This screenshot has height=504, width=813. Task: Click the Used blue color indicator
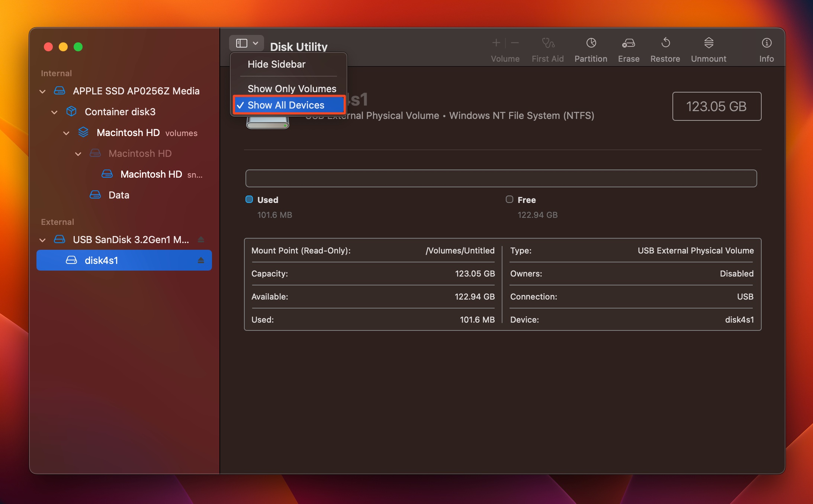pos(249,200)
